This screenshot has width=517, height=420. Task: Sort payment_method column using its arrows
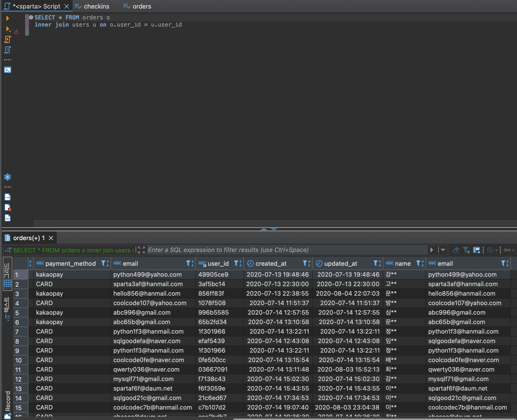click(x=108, y=263)
